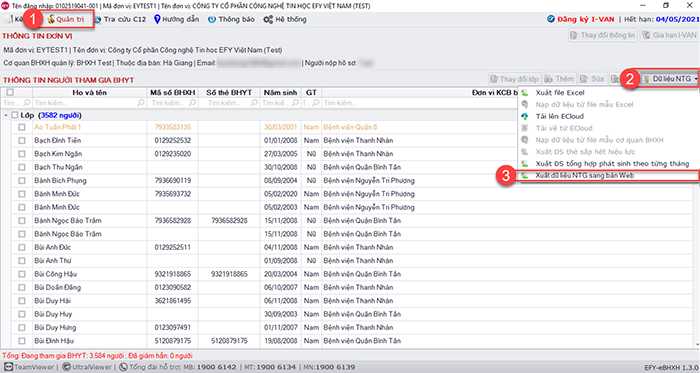Screen dimensions: 700x373
Task: Click the Sửa button
Action: (x=592, y=79)
